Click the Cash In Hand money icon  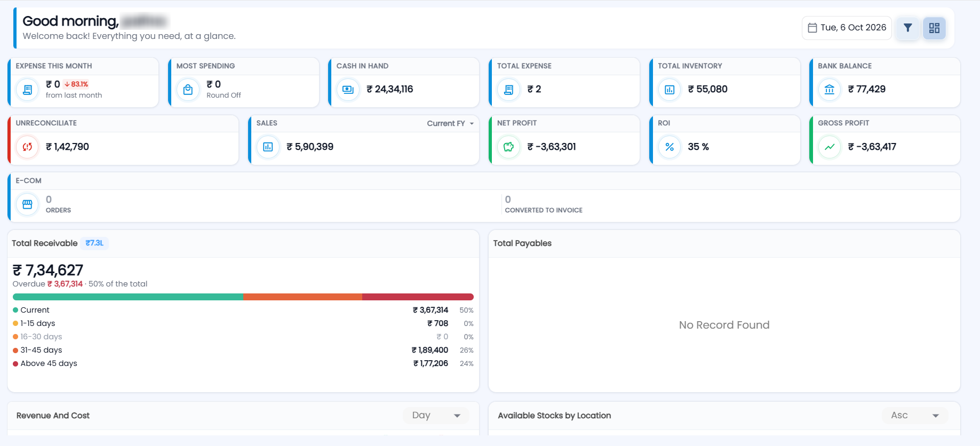[x=348, y=90]
